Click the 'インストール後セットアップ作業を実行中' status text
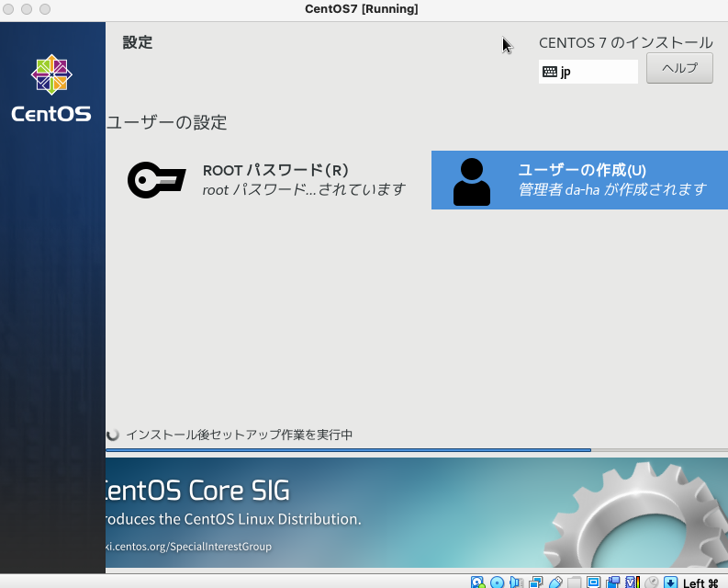 coord(239,435)
